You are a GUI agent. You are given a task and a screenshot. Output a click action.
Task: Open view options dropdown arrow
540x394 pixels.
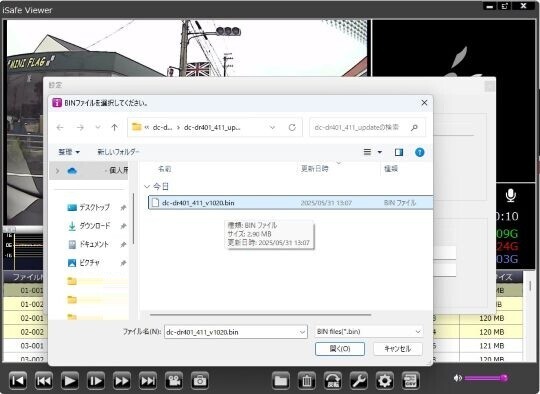pyautogui.click(x=380, y=152)
